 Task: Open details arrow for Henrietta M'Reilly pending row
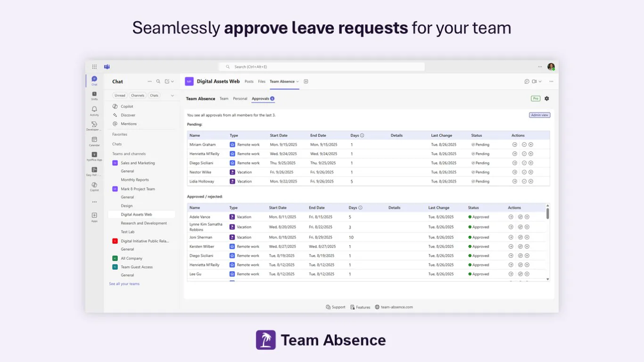point(515,154)
